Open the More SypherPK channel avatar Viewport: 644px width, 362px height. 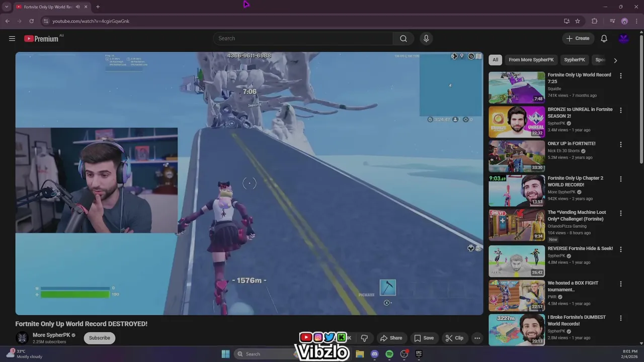click(22, 338)
